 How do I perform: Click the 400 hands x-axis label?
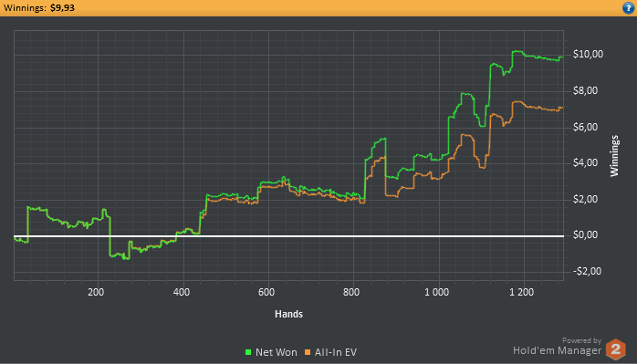182,292
